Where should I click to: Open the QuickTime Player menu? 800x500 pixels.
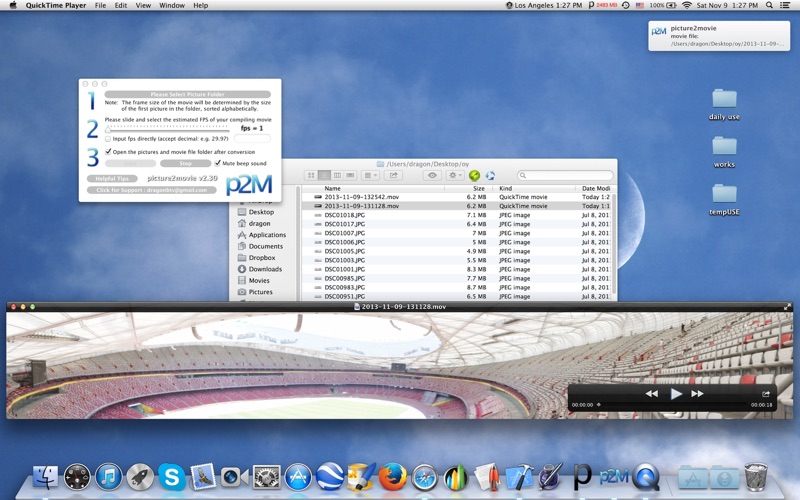(x=56, y=5)
